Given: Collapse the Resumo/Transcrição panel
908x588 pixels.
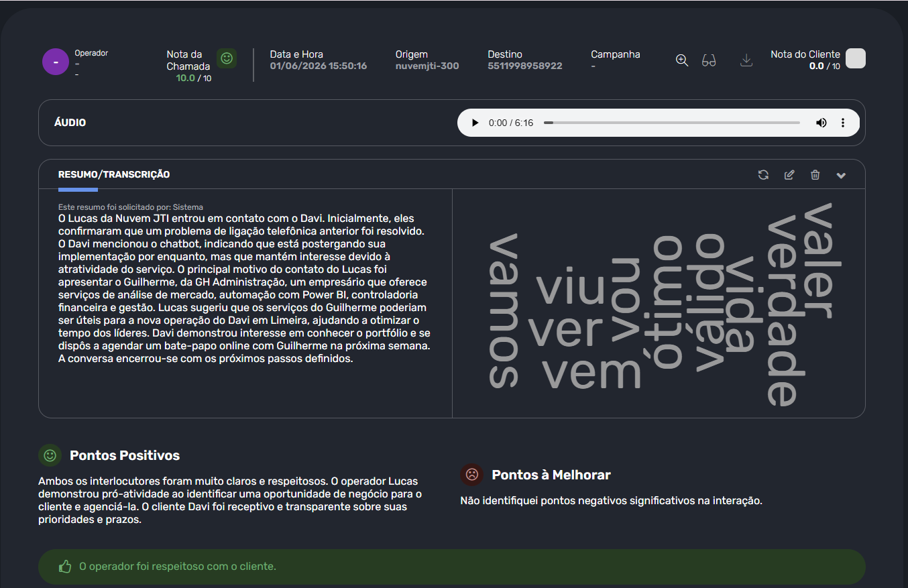Looking at the screenshot, I should click(x=841, y=176).
